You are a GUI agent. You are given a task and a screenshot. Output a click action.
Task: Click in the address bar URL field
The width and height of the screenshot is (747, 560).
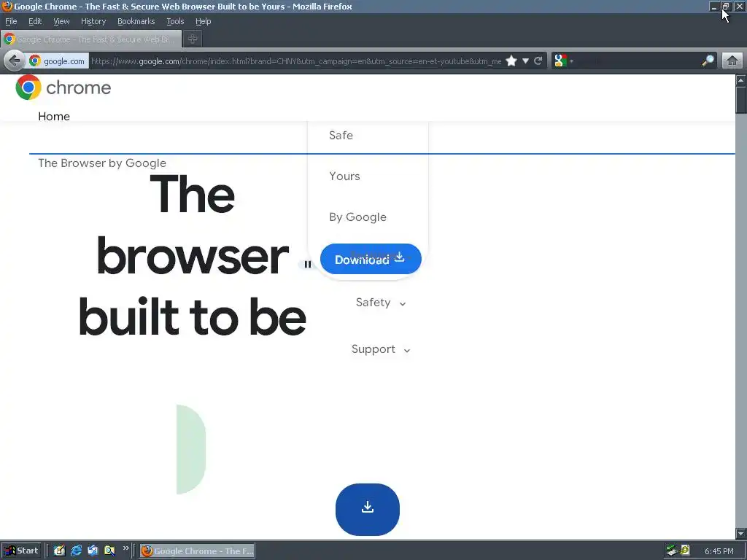295,61
